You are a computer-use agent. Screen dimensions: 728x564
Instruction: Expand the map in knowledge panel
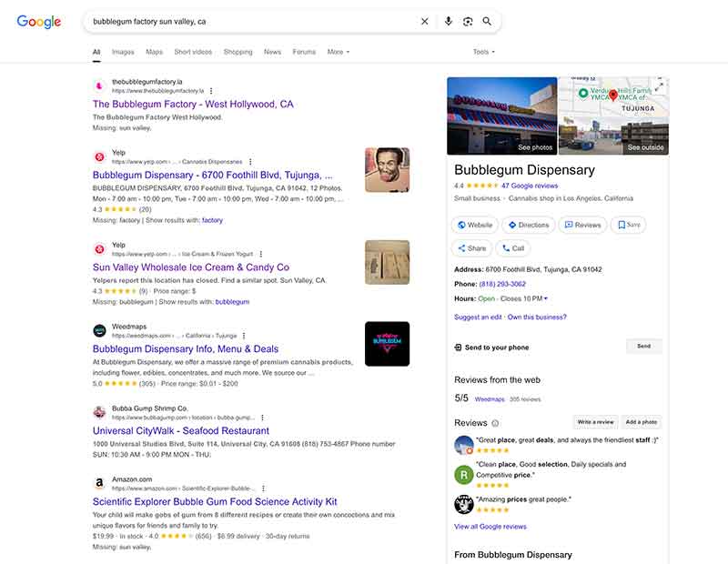point(659,86)
